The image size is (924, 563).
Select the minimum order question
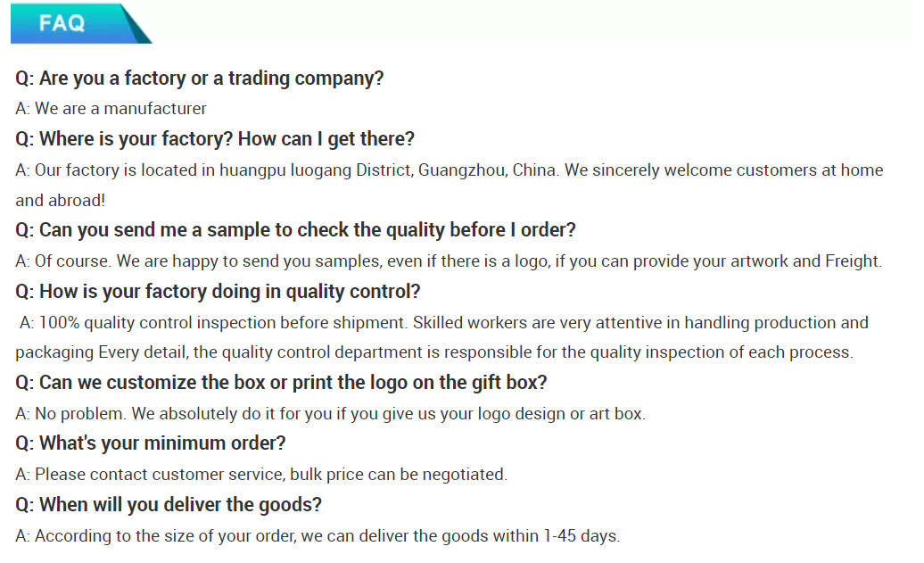click(x=150, y=443)
